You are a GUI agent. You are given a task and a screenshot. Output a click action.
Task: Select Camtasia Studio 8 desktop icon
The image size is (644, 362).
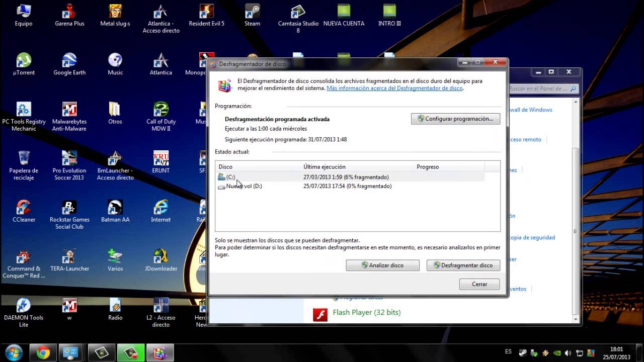pyautogui.click(x=298, y=19)
